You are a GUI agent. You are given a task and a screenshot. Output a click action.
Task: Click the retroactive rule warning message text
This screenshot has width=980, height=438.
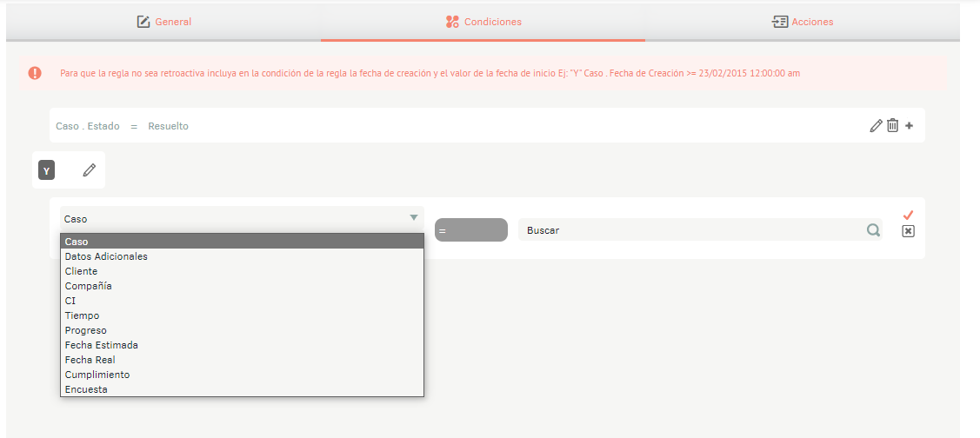tap(430, 73)
